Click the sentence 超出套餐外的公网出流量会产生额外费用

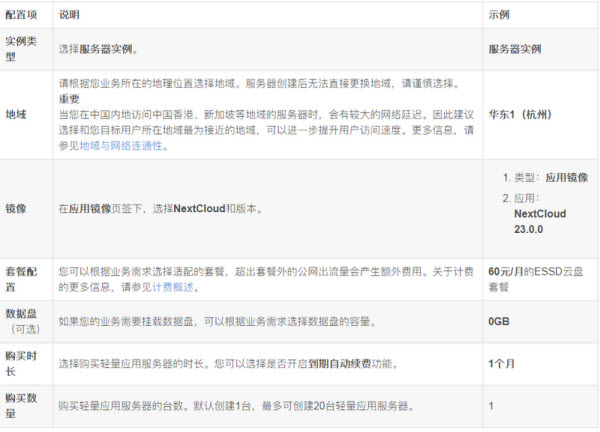pyautogui.click(x=331, y=272)
